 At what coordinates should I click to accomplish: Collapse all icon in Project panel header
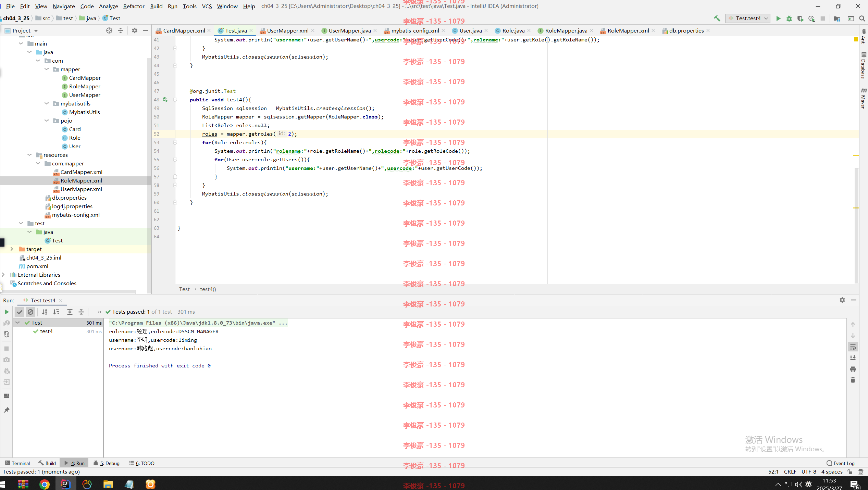coord(121,30)
